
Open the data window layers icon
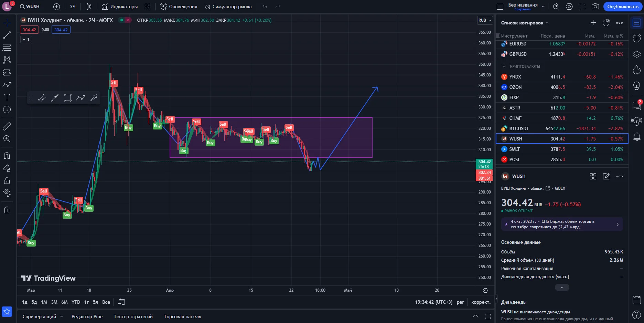[x=637, y=54]
